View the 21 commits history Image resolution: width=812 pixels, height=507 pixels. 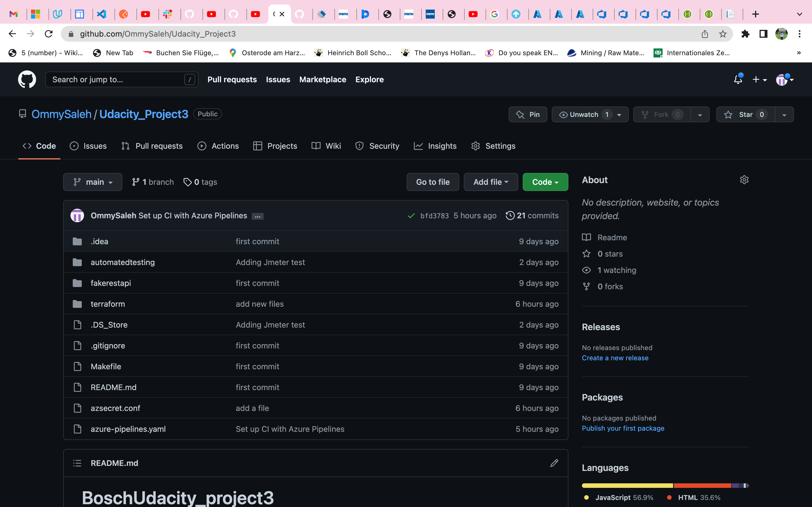(532, 215)
